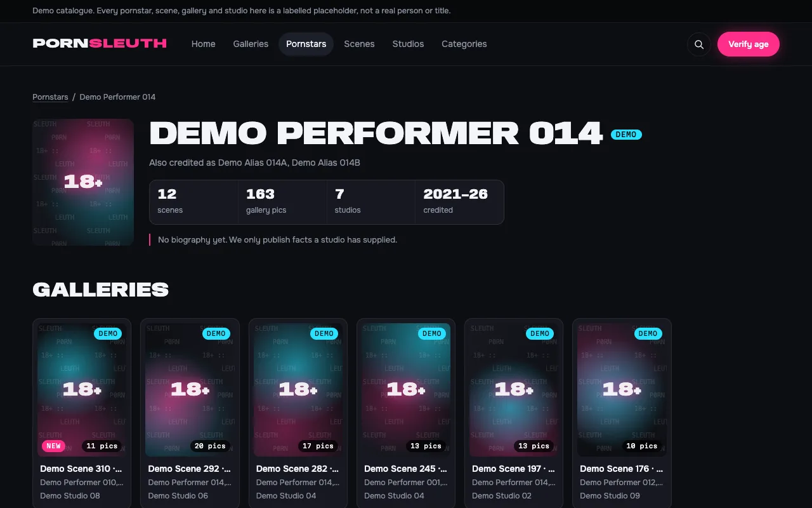
Task: Click the Demo Scene 310 title
Action: (81, 469)
